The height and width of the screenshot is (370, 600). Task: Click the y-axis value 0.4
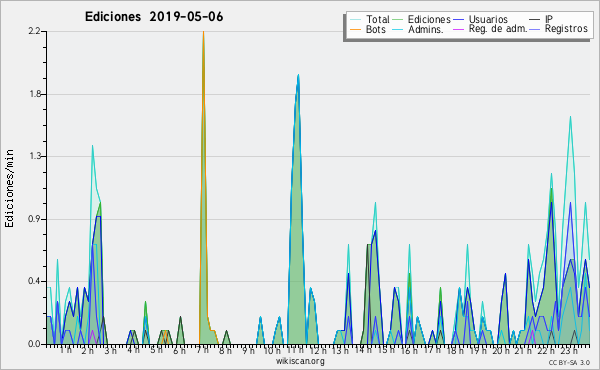tap(34, 281)
